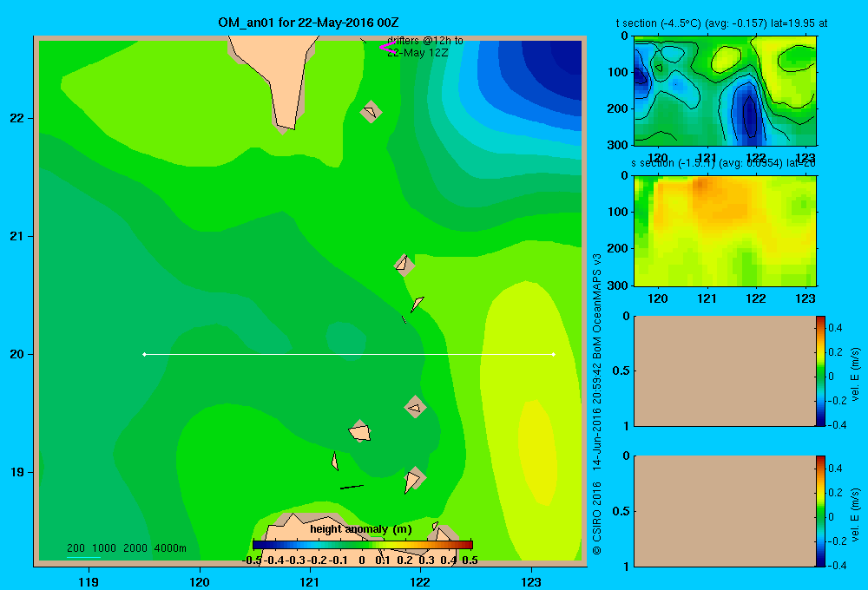Click the white section line's right endpoint
This screenshot has height=590, width=868.
point(554,354)
